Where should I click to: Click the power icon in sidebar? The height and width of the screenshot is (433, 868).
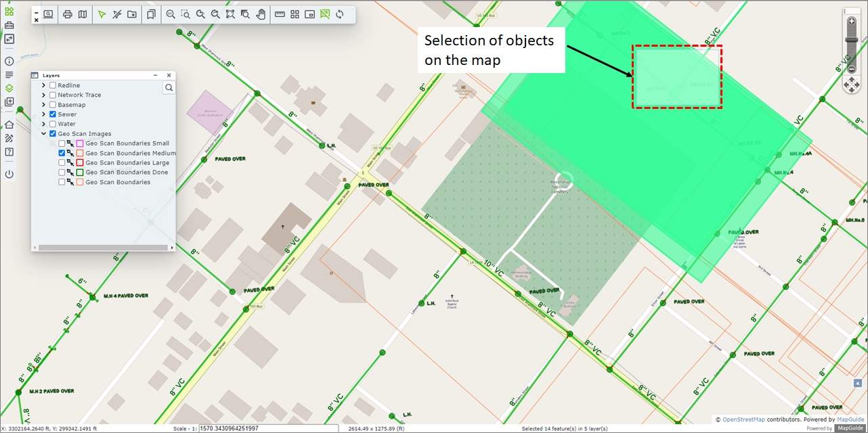pos(9,174)
